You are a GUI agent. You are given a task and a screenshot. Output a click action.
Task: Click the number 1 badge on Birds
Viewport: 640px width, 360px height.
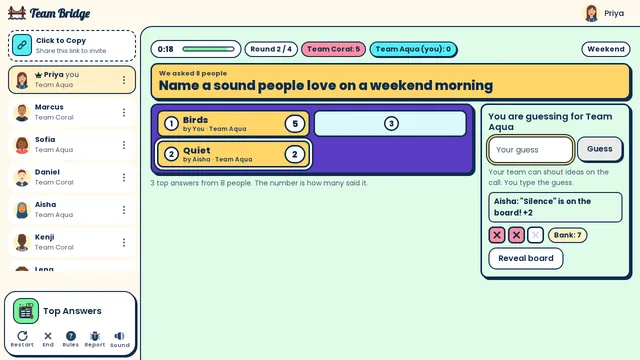click(171, 124)
